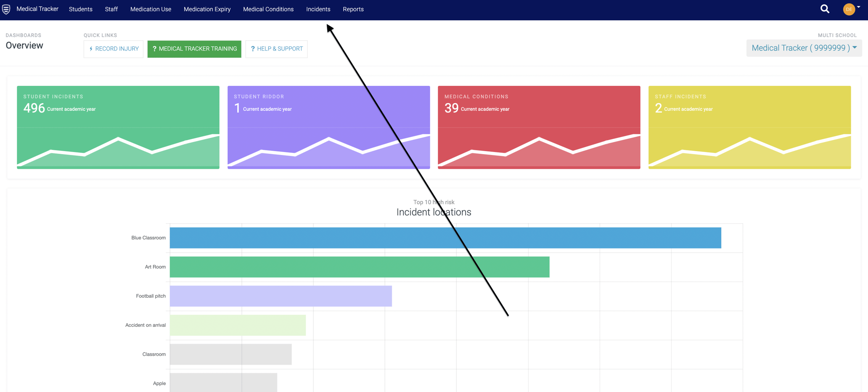This screenshot has width=868, height=392.
Task: Open the red Medical Conditions card
Action: [539, 127]
